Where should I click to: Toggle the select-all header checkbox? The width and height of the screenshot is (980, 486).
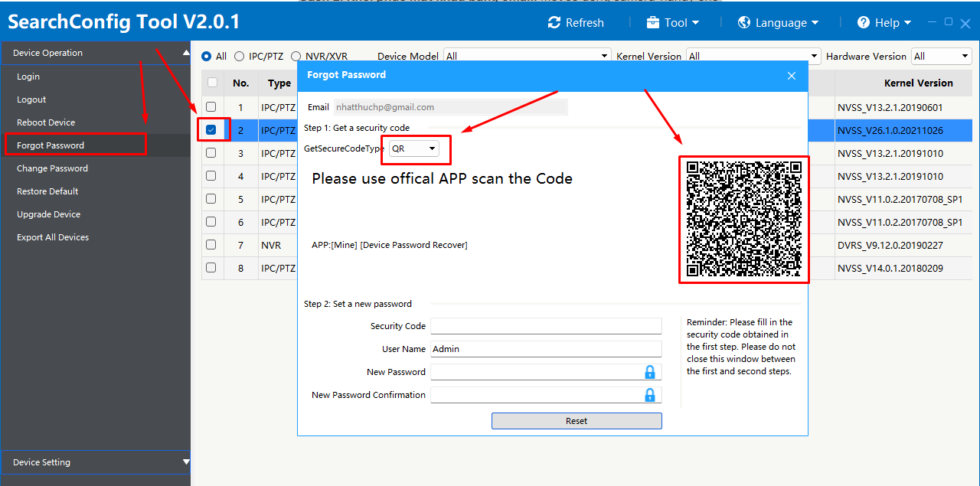coord(212,83)
